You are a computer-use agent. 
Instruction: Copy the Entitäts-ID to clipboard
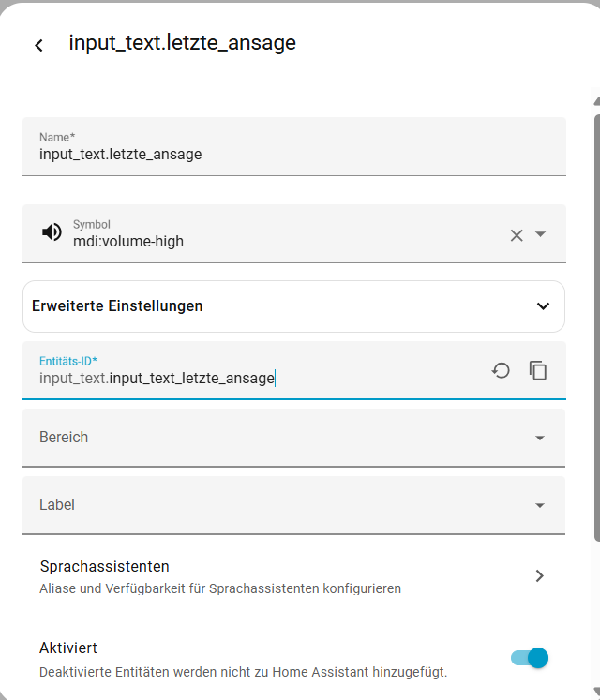pyautogui.click(x=538, y=370)
